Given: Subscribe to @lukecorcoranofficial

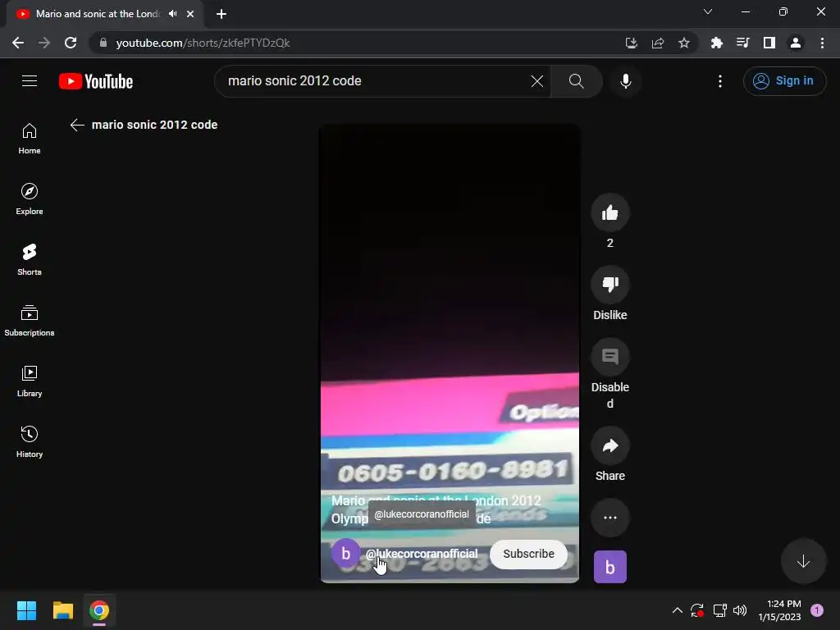Looking at the screenshot, I should 528,554.
